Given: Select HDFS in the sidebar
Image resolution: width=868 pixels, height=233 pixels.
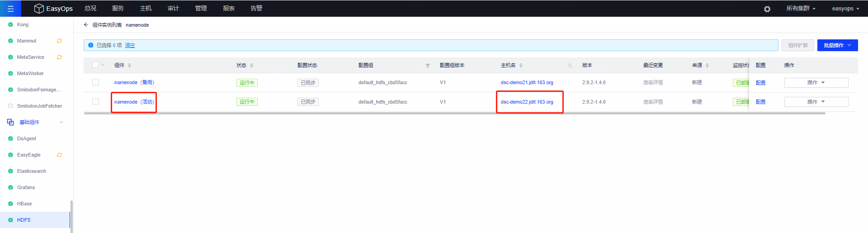Looking at the screenshot, I should click(x=35, y=220).
